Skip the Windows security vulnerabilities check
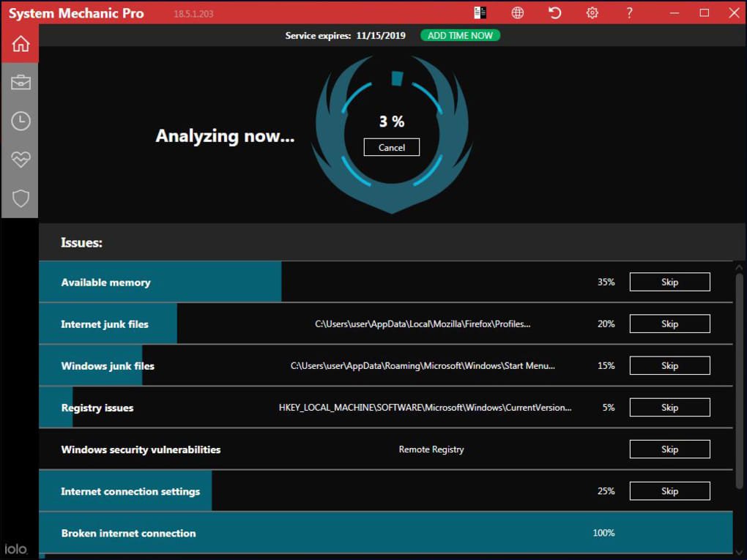 (x=669, y=449)
